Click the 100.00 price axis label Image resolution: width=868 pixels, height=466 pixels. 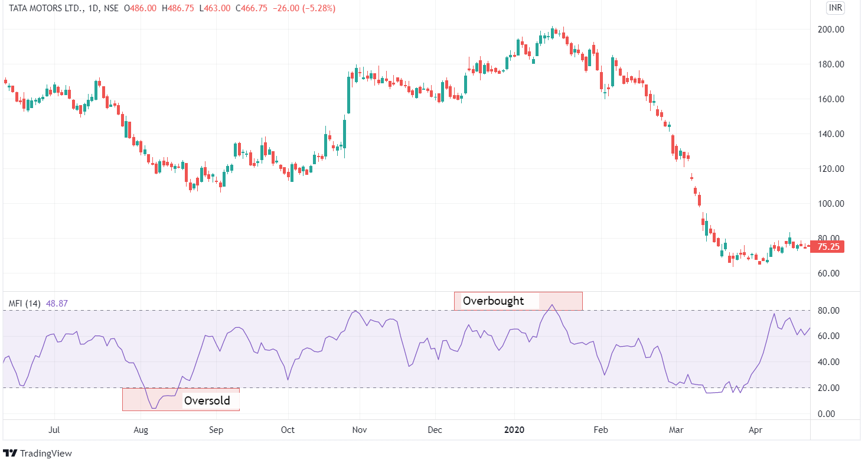click(831, 204)
